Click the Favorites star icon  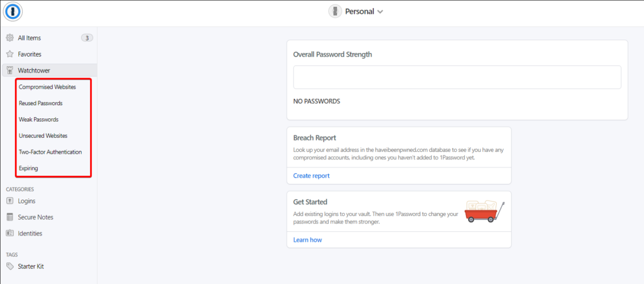point(9,54)
